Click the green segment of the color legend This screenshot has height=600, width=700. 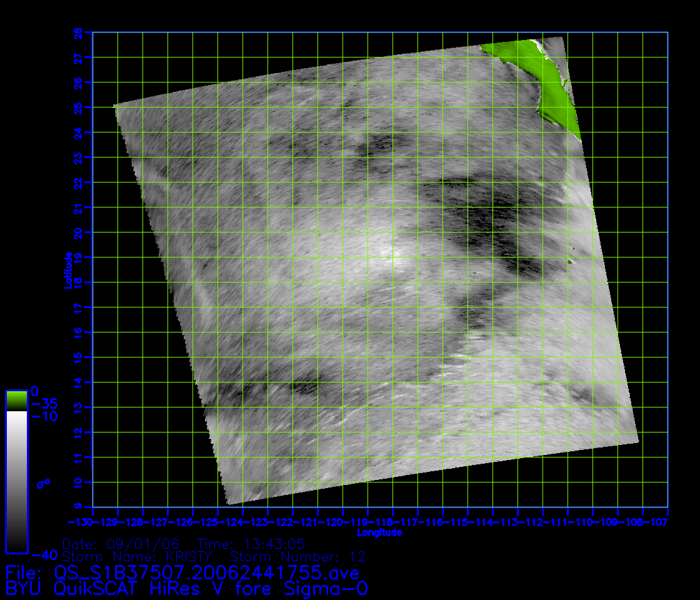pos(16,400)
